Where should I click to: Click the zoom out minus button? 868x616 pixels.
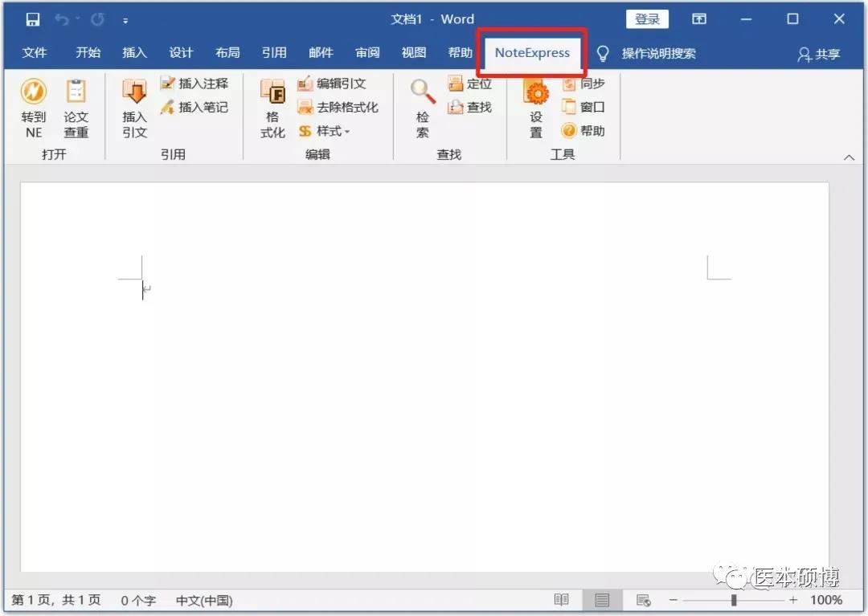tap(674, 600)
